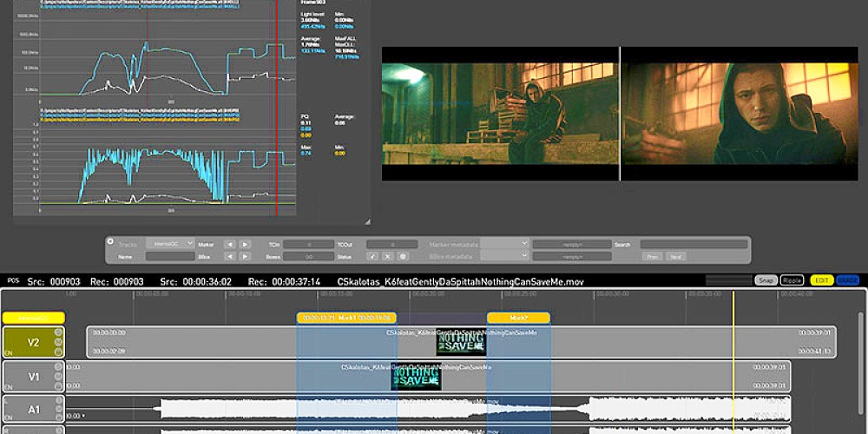Image resolution: width=868 pixels, height=434 pixels.
Task: Toggle top round button on V1 track
Action: tap(57, 366)
